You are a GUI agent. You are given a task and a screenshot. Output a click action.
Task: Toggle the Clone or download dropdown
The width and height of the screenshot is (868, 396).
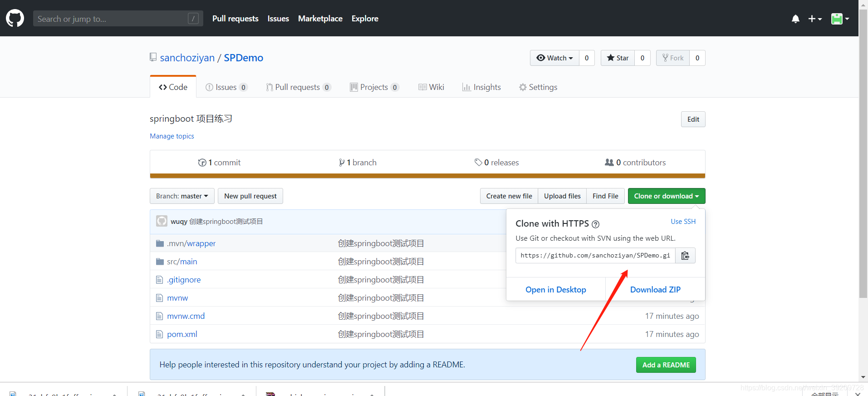(x=667, y=196)
